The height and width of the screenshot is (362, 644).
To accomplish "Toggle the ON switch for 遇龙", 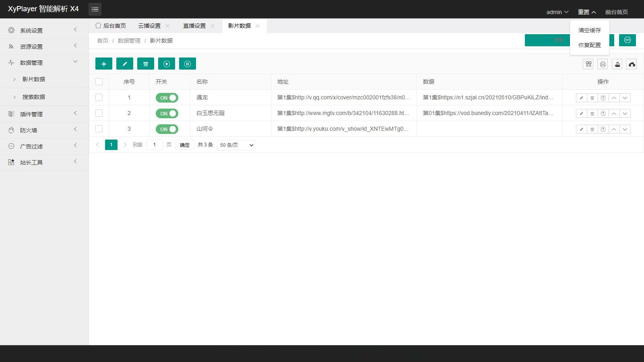I will coord(167,98).
